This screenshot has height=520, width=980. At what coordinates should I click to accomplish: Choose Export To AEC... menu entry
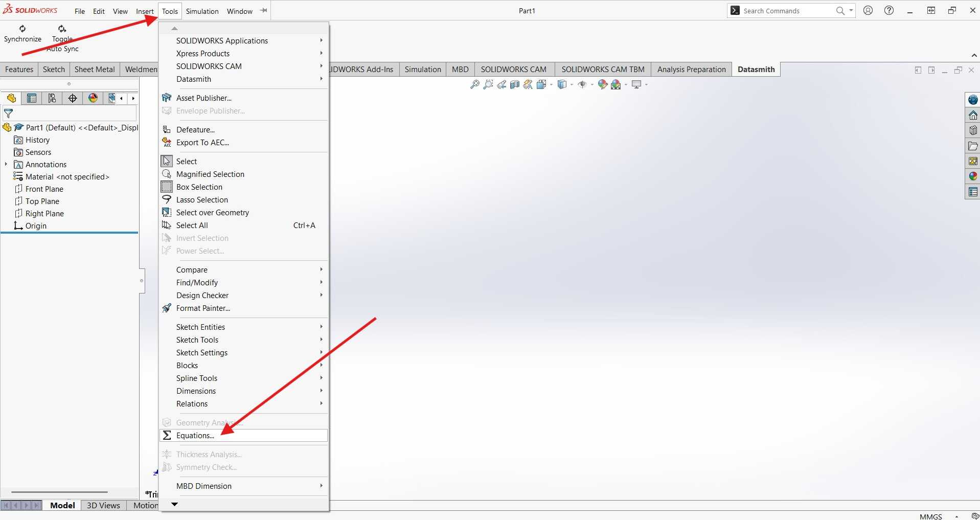(244, 142)
